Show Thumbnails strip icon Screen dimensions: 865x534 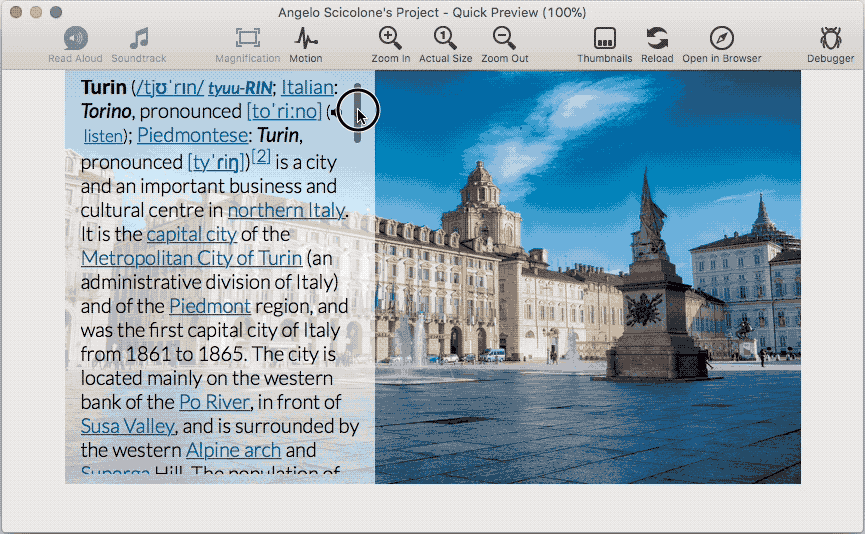pyautogui.click(x=605, y=39)
